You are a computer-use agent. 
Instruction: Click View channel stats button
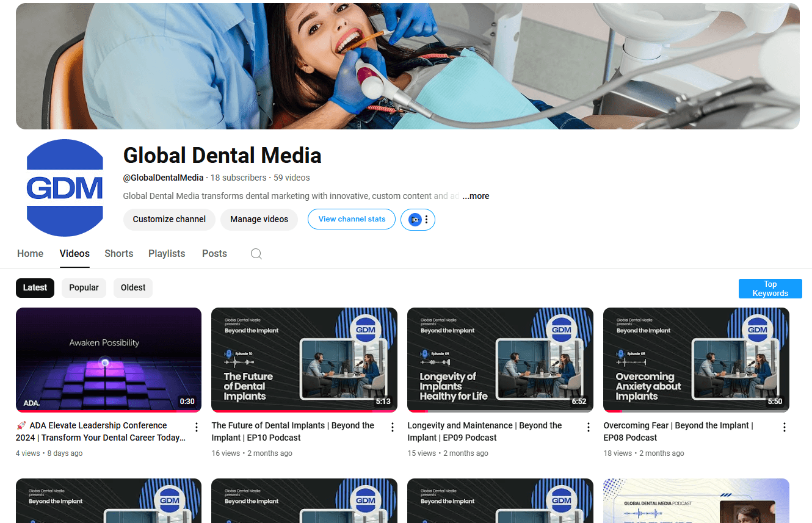352,220
